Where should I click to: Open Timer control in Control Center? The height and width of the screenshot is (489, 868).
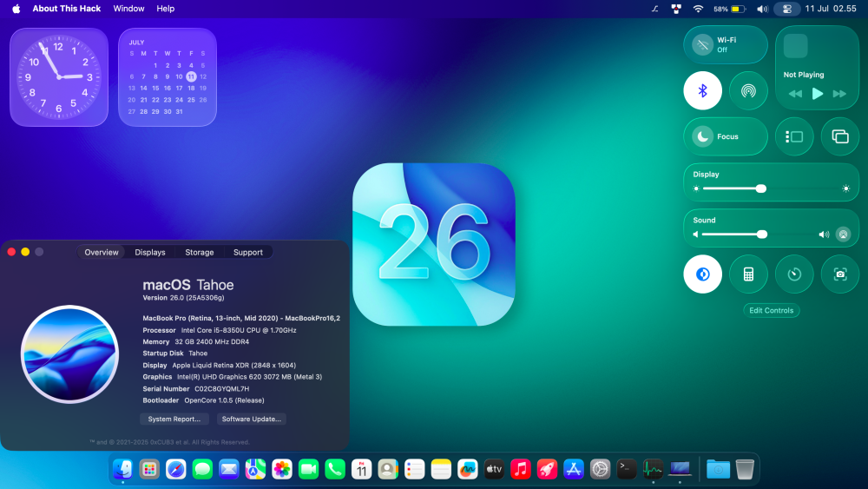(794, 274)
